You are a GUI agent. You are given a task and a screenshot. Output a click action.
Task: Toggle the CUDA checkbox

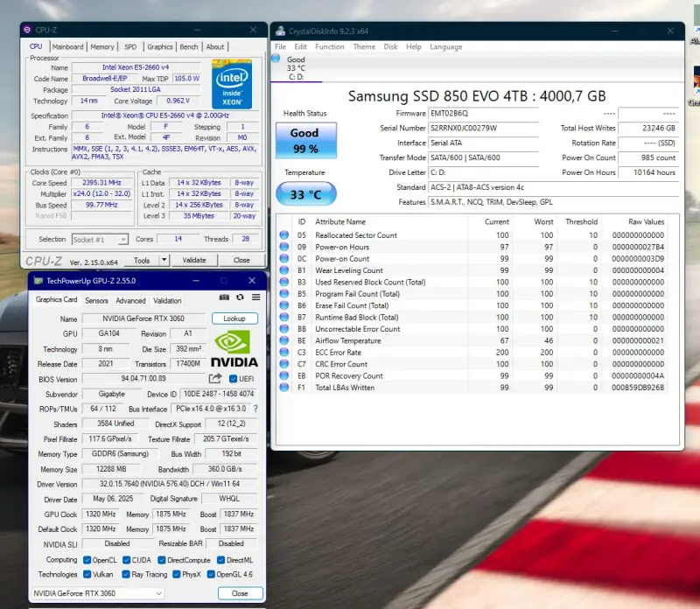click(x=126, y=560)
